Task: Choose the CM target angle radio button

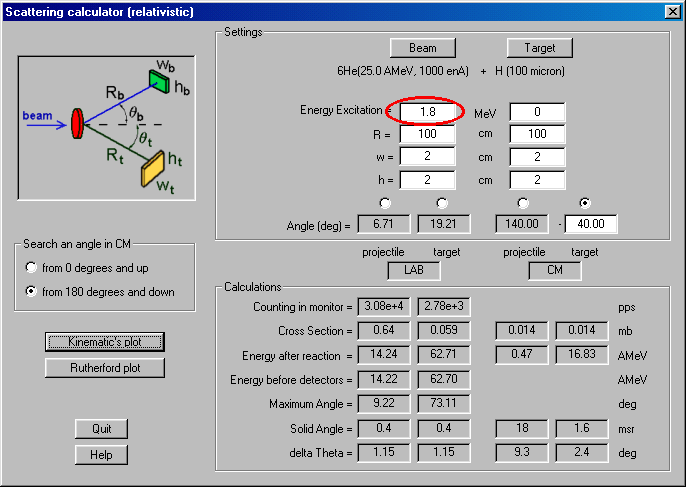Action: coord(585,203)
